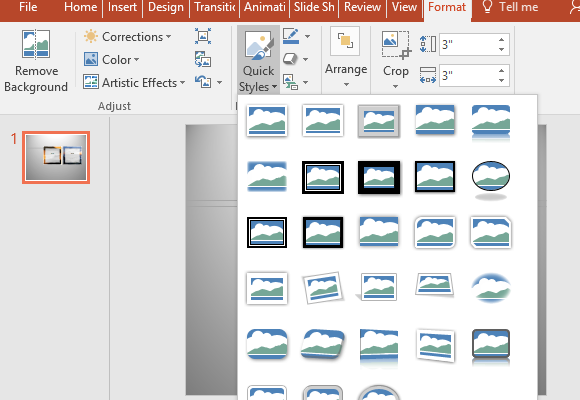Apply the Perspective Shadow, White picture style
Image resolution: width=580 pixels, height=400 pixels.
click(377, 287)
